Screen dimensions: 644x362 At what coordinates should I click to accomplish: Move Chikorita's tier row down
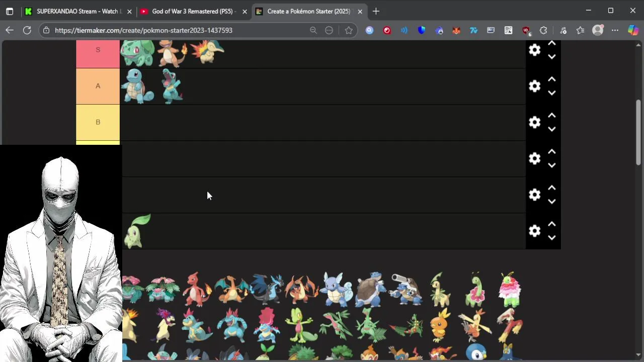click(x=551, y=238)
